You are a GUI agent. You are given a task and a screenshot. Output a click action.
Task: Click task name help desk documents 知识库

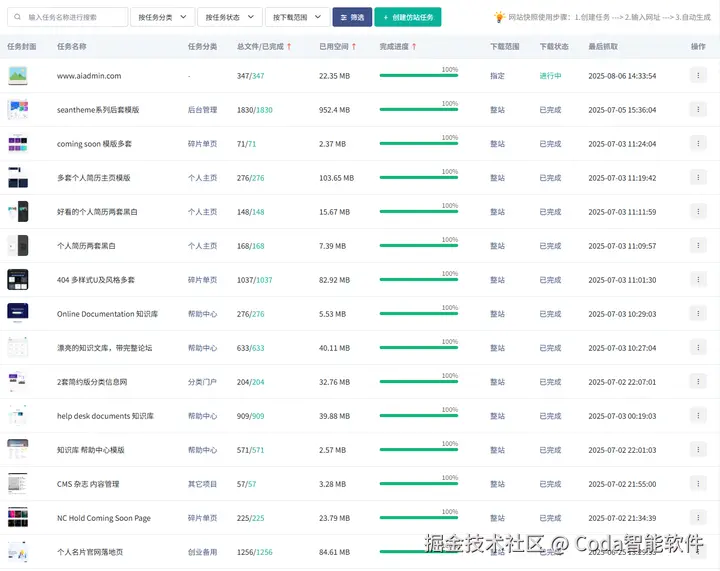click(105, 416)
